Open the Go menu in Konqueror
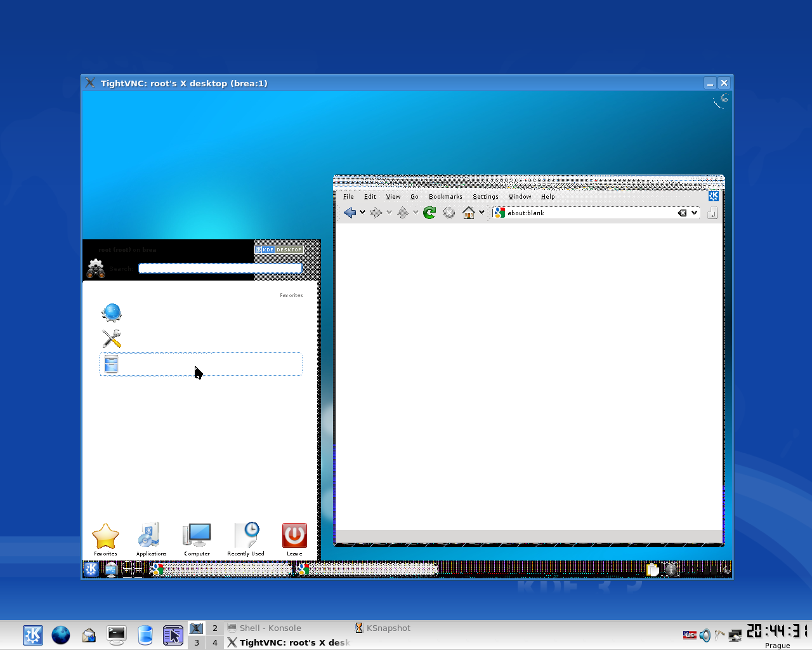Viewport: 812px width, 650px height. [414, 197]
